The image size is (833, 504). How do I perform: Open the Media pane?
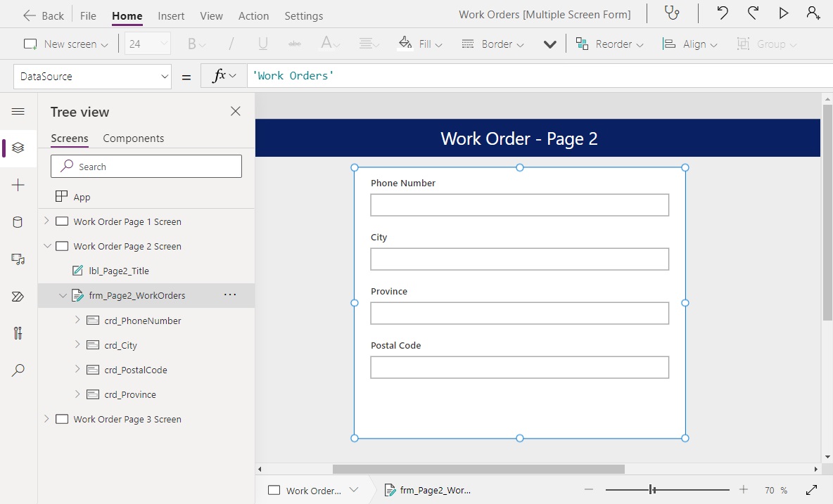[x=18, y=259]
